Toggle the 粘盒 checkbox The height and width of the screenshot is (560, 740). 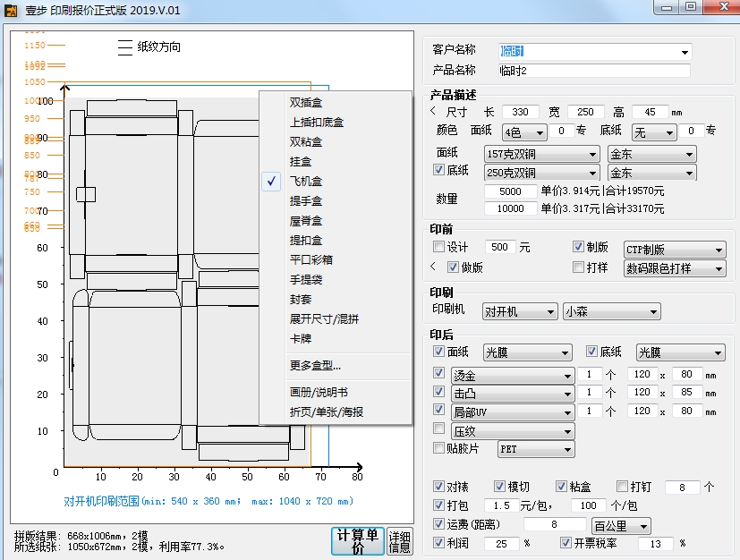click(x=561, y=486)
